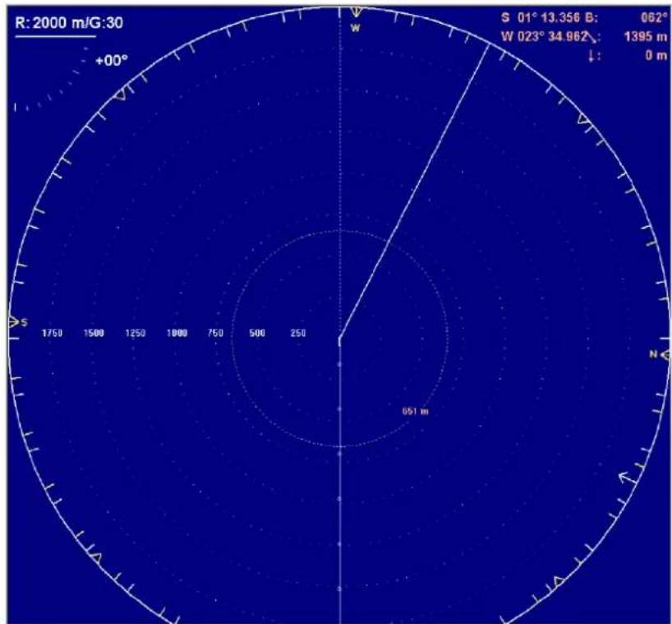Click the +00° tilt readout
The width and height of the screenshot is (672, 624).
tap(112, 61)
